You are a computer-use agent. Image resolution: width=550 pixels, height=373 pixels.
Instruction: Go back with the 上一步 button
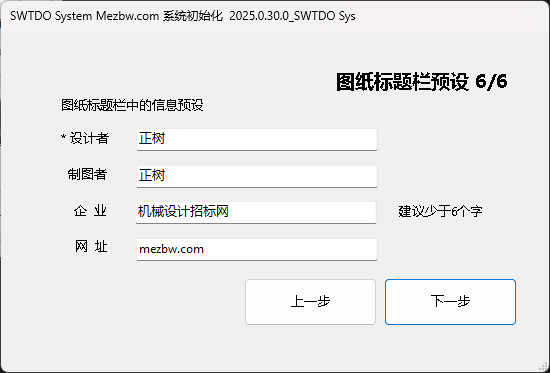click(x=310, y=302)
